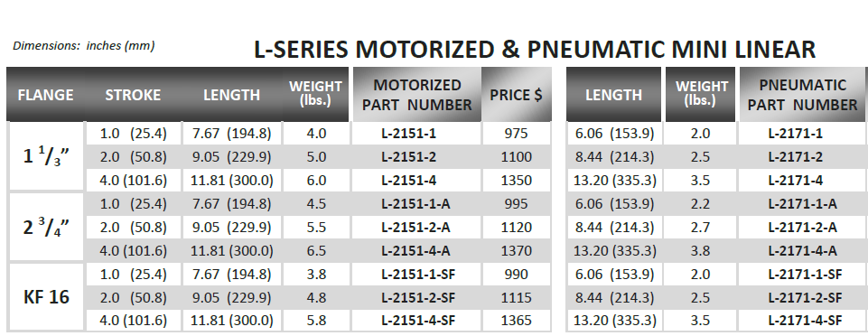
Task: Select part number L-2151-1-SF
Action: click(418, 275)
